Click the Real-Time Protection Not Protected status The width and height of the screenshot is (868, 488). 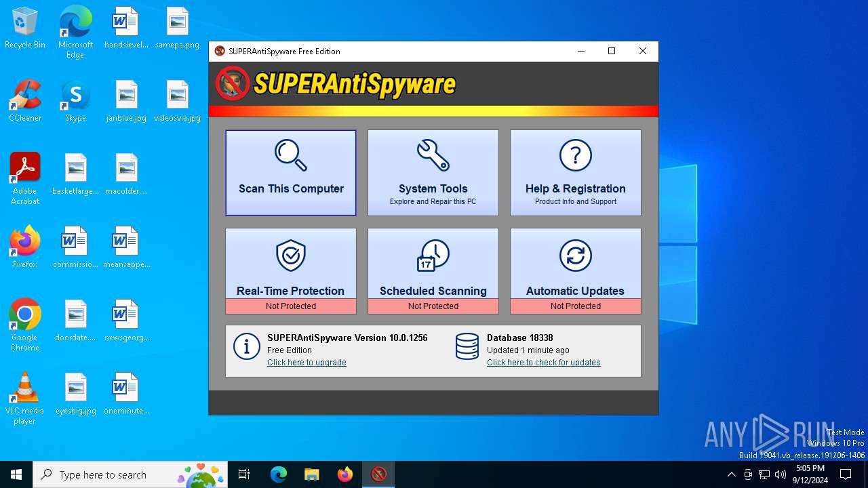point(291,306)
